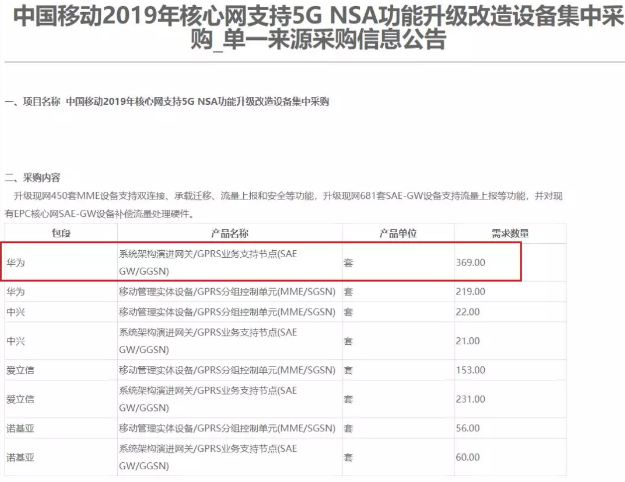The height and width of the screenshot is (482, 625).
Task: Click the paragraph starting '升级现网450套MME设备'
Action: tap(283, 205)
